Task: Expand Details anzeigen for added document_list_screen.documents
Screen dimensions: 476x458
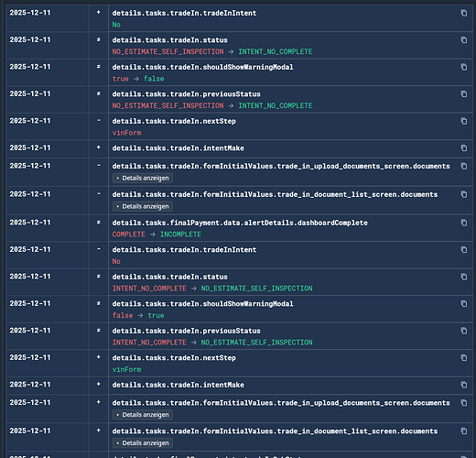Action: point(143,443)
